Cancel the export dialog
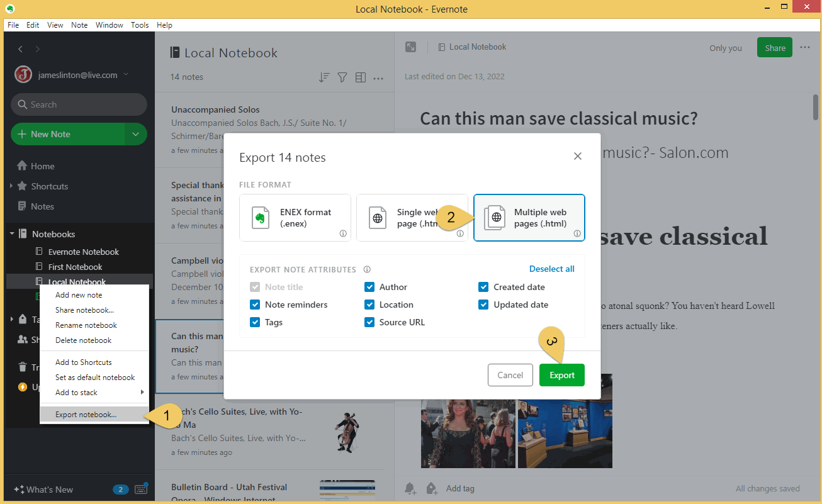 [510, 375]
